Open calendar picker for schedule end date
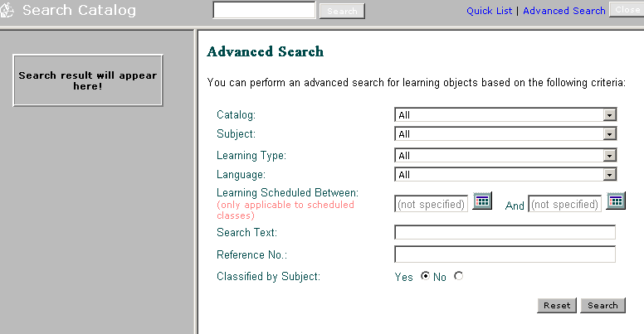The width and height of the screenshot is (644, 334). click(615, 201)
